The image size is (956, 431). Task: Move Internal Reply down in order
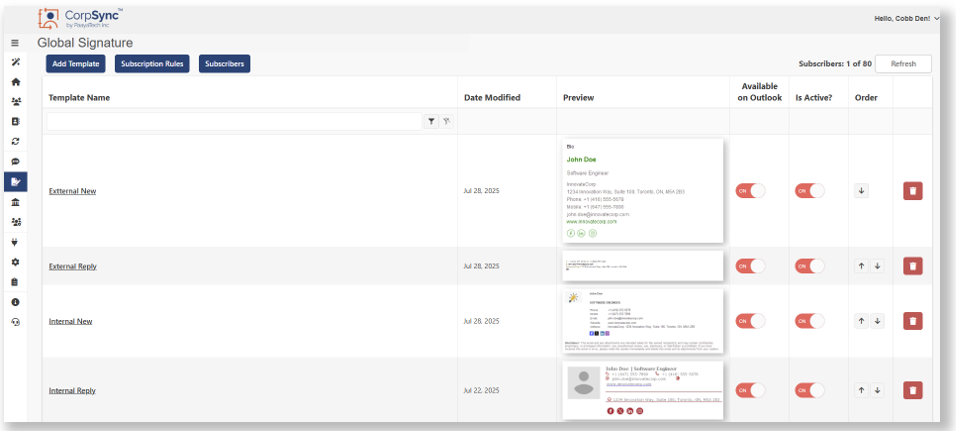coord(877,390)
